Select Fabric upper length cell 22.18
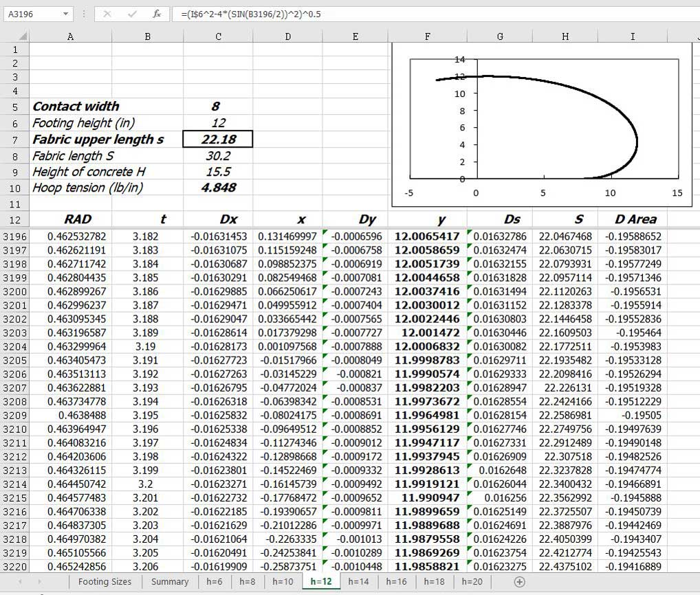700x595 pixels. coord(218,139)
